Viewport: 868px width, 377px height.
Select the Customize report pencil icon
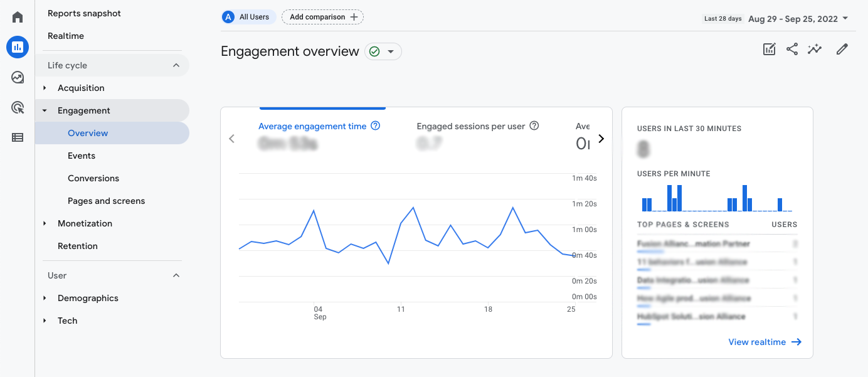(842, 48)
